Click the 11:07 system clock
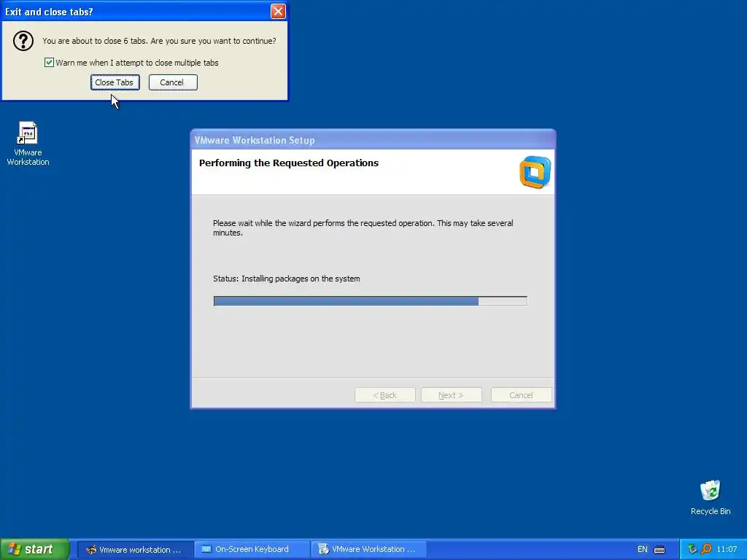 pyautogui.click(x=727, y=549)
